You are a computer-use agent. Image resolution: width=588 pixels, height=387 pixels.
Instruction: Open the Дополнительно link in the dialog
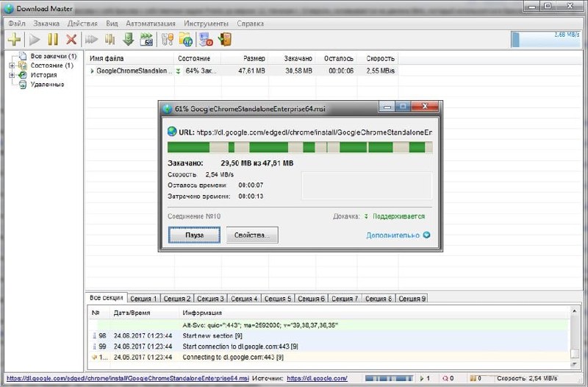click(x=392, y=235)
